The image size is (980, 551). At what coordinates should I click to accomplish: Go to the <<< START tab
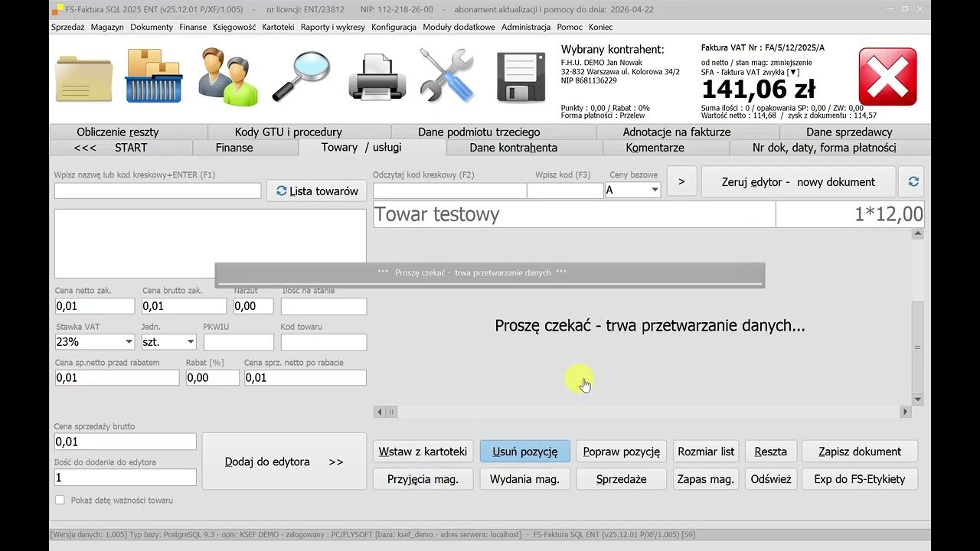(x=110, y=148)
